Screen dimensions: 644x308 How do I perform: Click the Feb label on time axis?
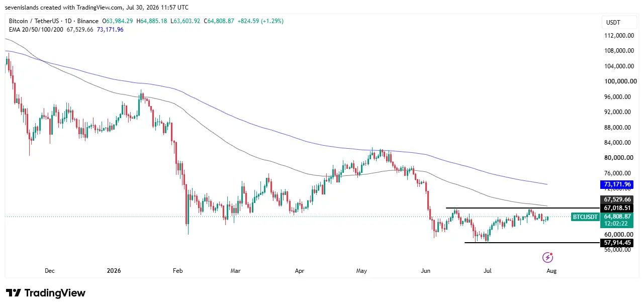click(177, 271)
